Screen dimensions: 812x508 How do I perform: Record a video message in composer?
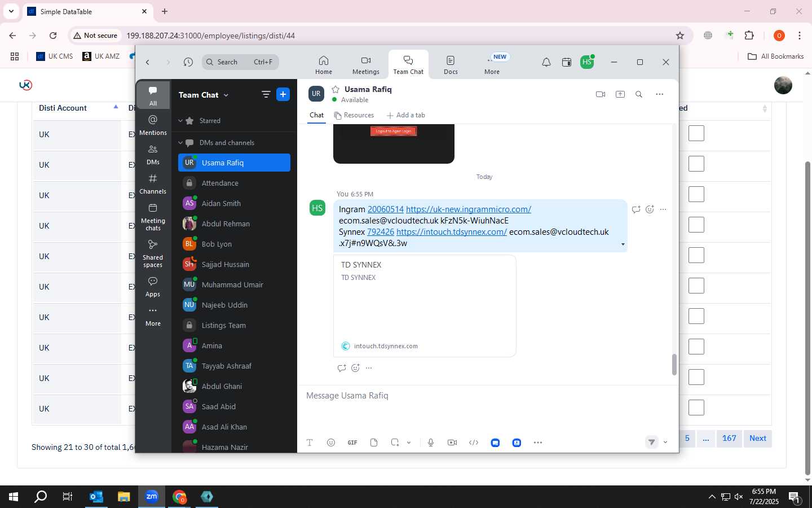coord(452,443)
